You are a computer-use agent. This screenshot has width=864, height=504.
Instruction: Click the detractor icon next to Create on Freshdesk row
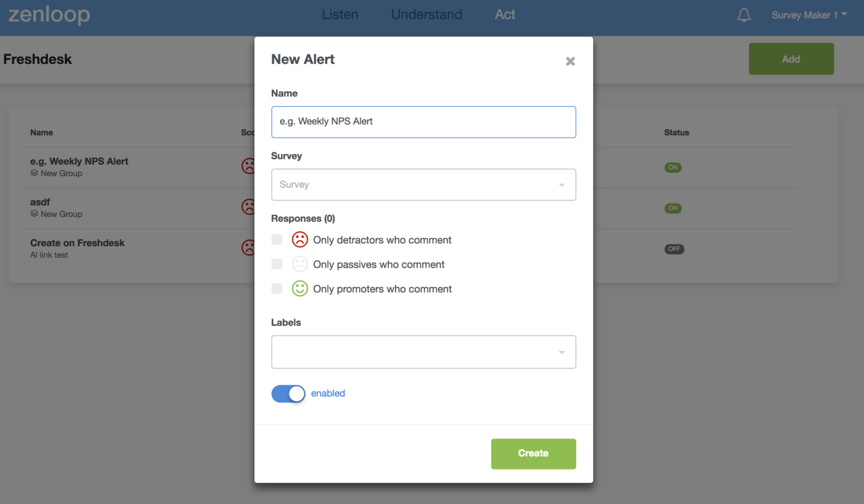[249, 247]
